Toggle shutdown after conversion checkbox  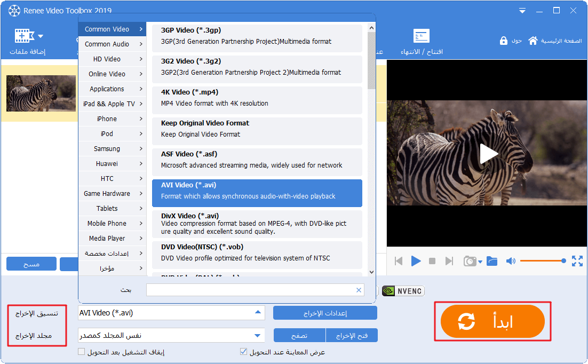(x=82, y=352)
